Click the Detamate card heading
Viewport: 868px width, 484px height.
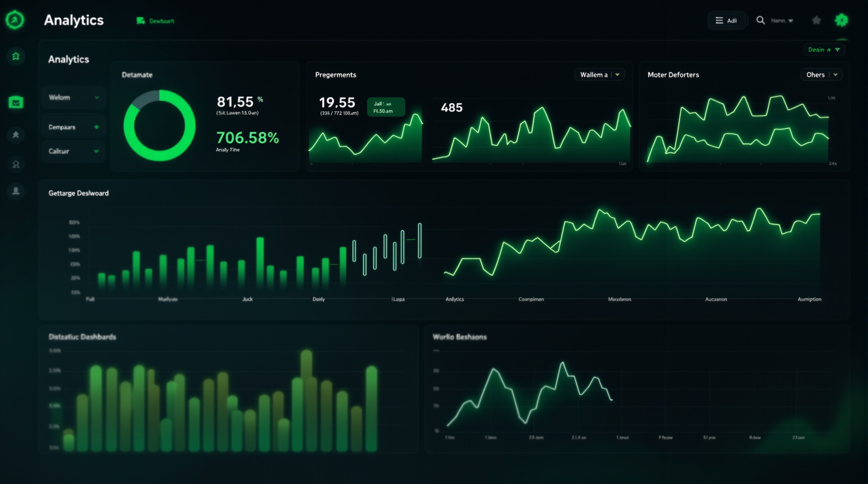point(137,75)
